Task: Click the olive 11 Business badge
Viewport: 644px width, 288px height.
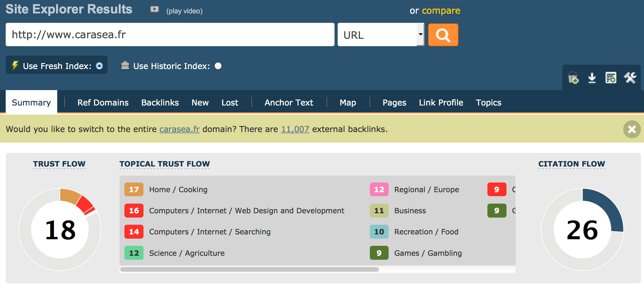Action: 379,210
